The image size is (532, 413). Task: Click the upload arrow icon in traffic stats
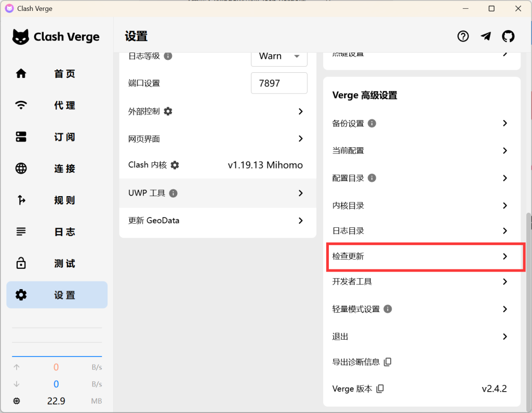pyautogui.click(x=17, y=367)
